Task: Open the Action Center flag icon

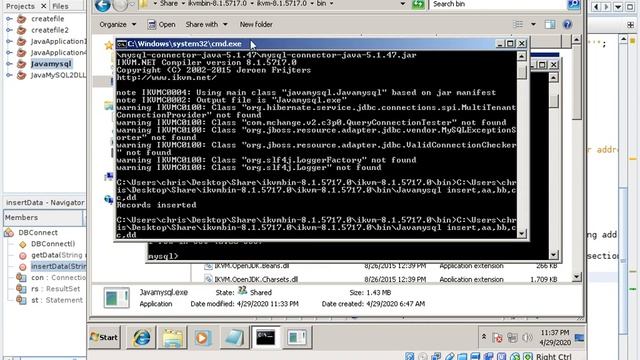Action: click(498, 338)
